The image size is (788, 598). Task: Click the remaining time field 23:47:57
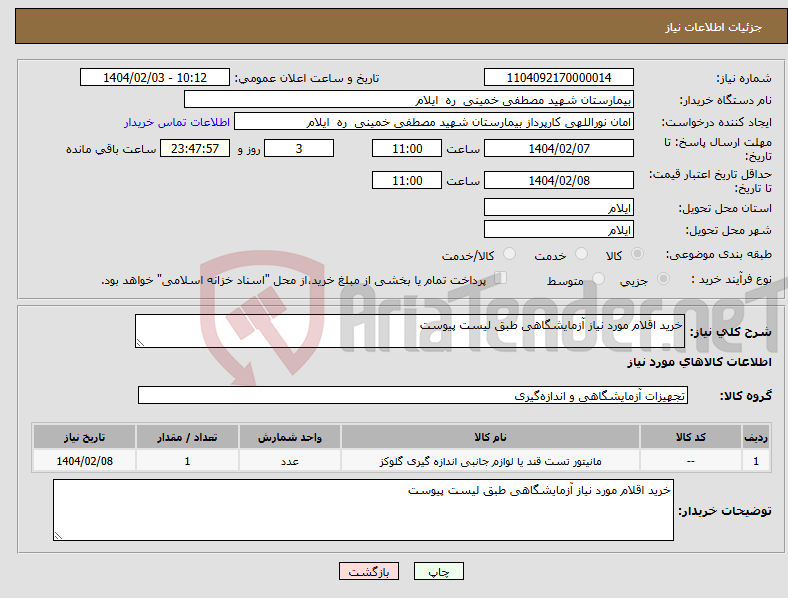click(195, 148)
